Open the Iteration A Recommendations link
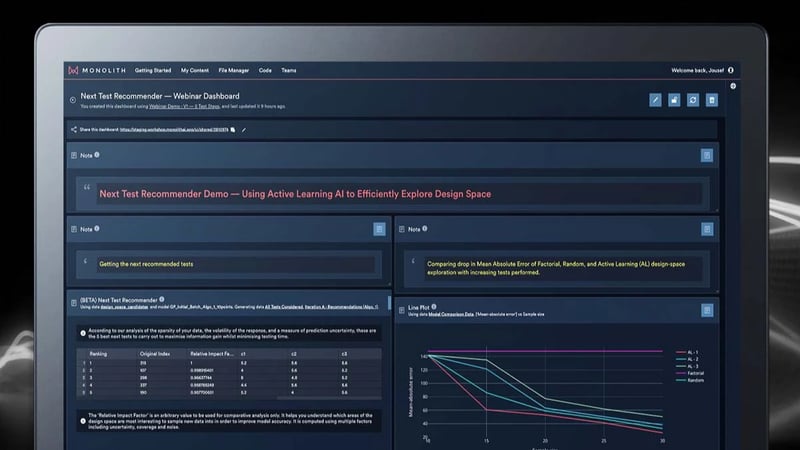The height and width of the screenshot is (450, 800). pyautogui.click(x=341, y=307)
